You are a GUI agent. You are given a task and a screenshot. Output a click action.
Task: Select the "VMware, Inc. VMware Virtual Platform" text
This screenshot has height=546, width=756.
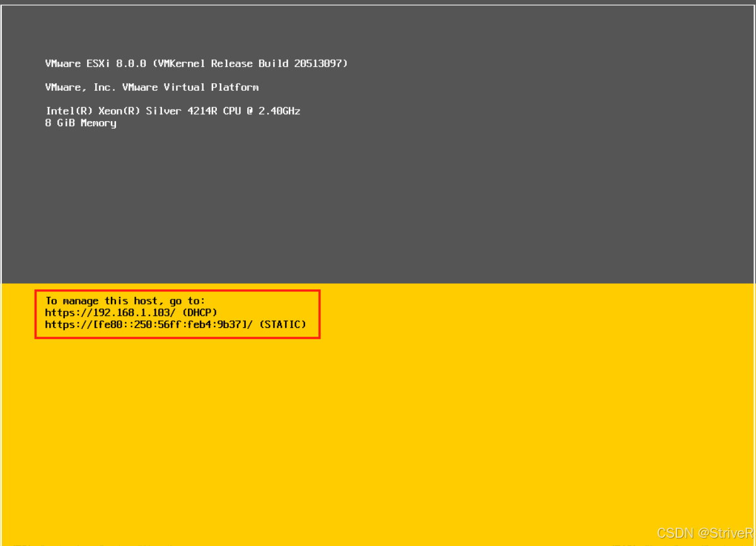coord(152,87)
